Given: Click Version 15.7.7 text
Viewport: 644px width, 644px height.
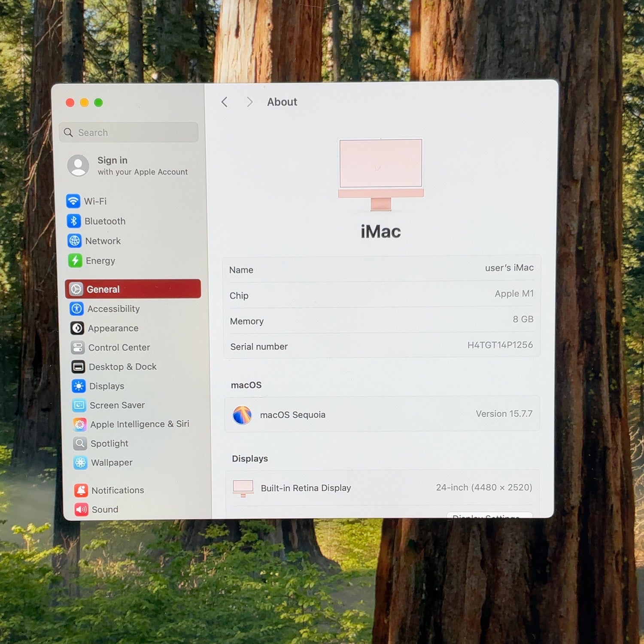Looking at the screenshot, I should coord(504,414).
